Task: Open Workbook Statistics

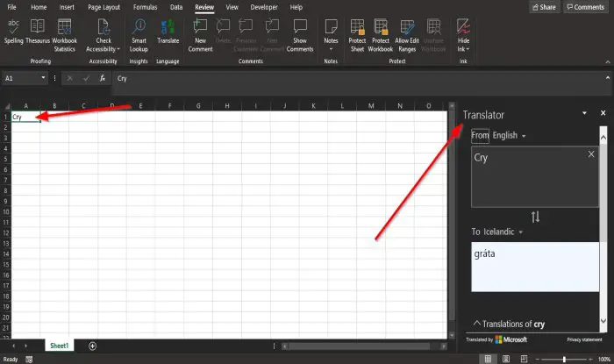Action: point(64,35)
